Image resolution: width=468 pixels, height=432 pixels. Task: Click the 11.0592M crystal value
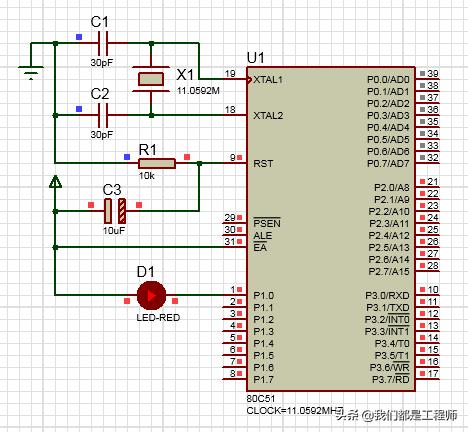pyautogui.click(x=198, y=90)
